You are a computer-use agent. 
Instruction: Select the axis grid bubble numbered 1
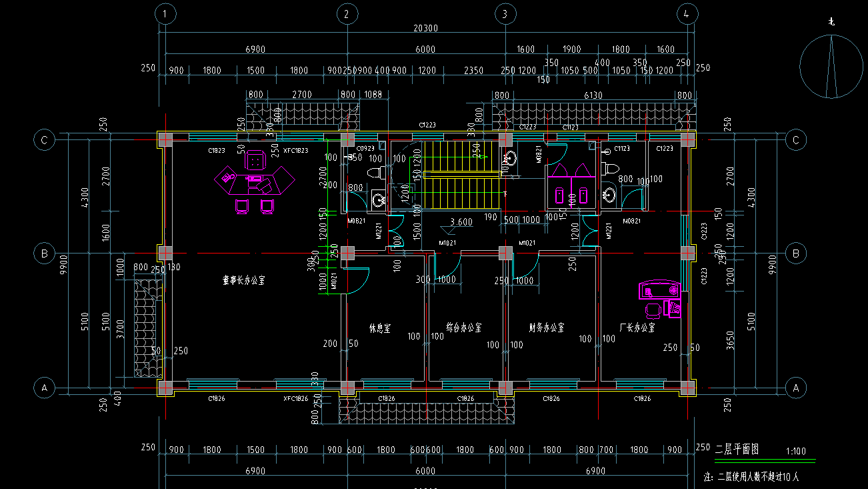[165, 13]
